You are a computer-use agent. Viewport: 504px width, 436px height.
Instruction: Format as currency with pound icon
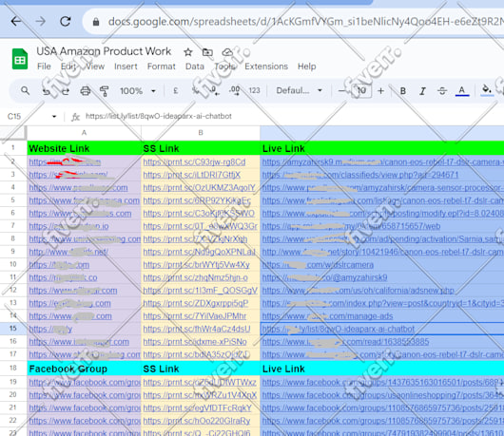[176, 91]
